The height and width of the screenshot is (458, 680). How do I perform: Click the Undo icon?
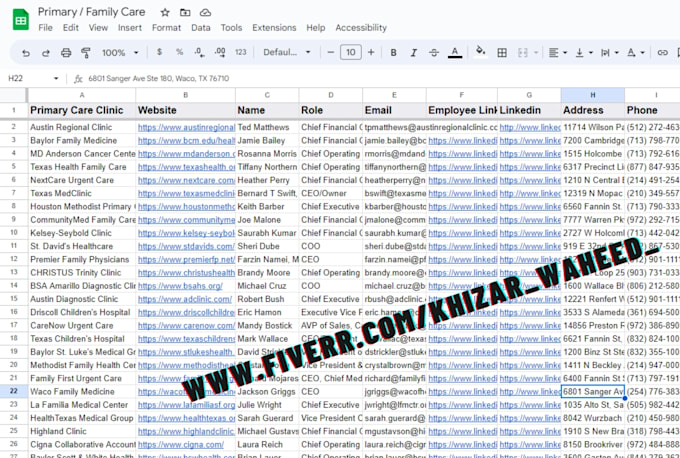pos(26,53)
